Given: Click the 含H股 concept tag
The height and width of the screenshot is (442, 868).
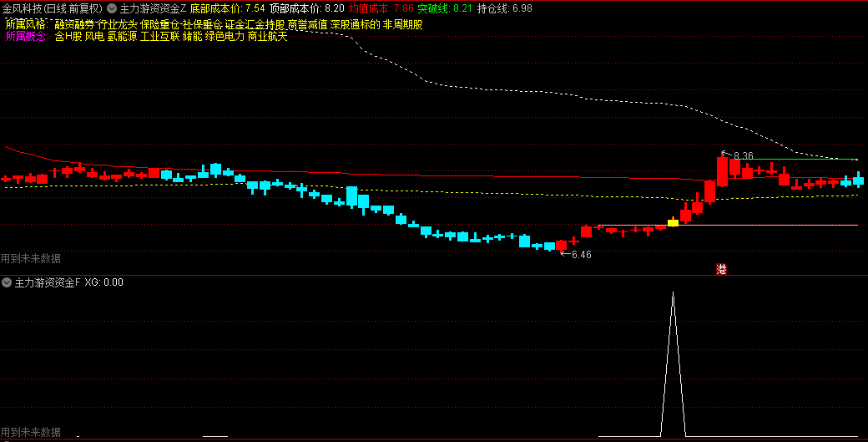Looking at the screenshot, I should pos(68,37).
